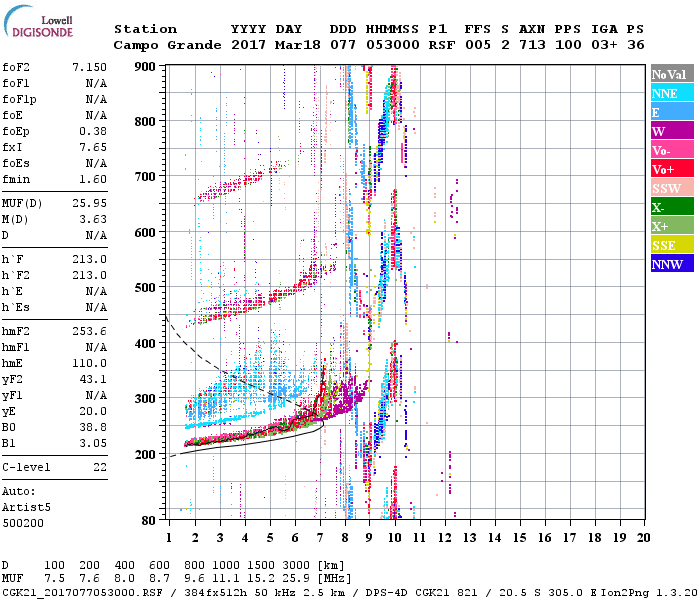Click the 13 MHz frequency axis label
Viewport: 700px width, 600px height.
tap(469, 538)
